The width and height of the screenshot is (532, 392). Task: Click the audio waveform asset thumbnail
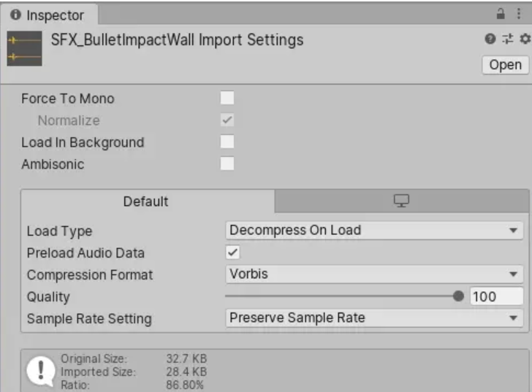pyautogui.click(x=24, y=49)
